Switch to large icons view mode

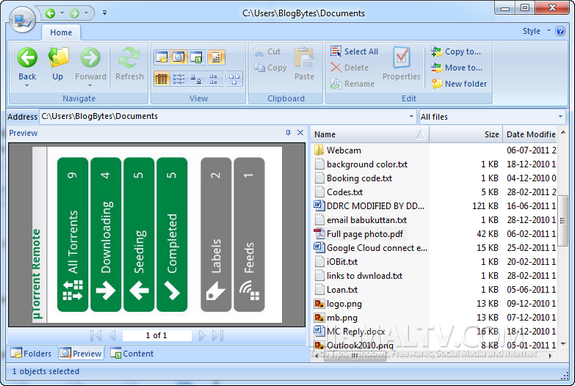click(196, 78)
